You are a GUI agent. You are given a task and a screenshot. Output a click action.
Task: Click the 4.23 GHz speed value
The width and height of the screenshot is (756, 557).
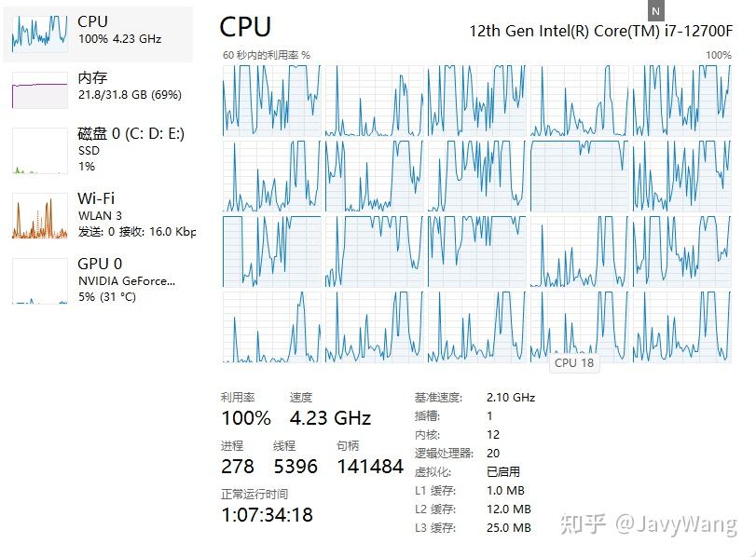click(x=330, y=417)
